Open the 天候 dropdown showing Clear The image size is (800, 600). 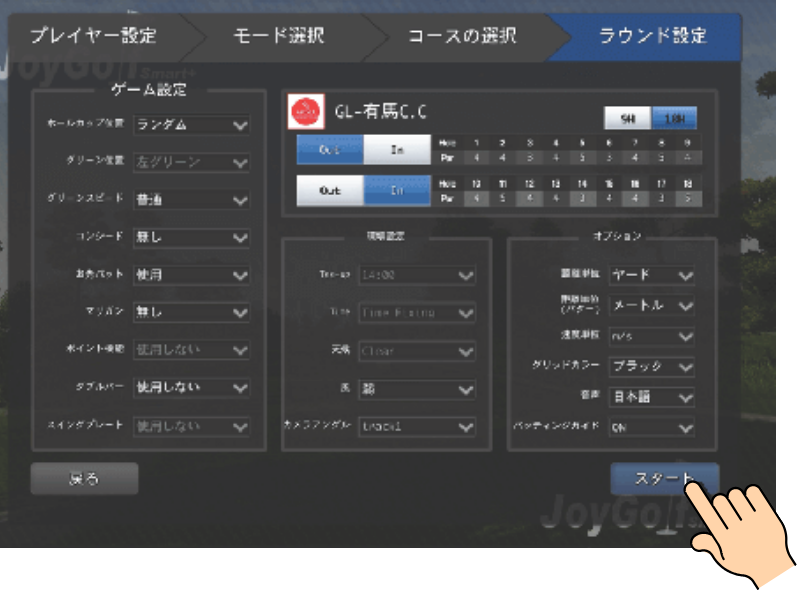(417, 351)
